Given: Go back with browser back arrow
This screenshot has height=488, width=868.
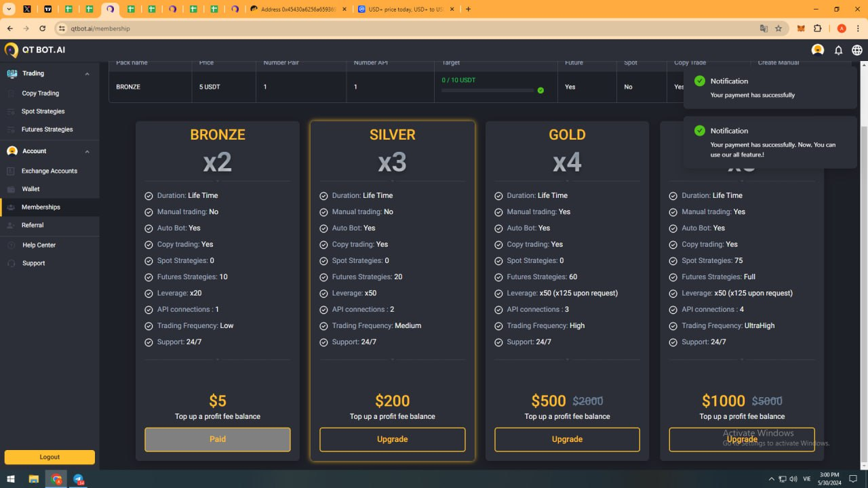Looking at the screenshot, I should (x=10, y=28).
